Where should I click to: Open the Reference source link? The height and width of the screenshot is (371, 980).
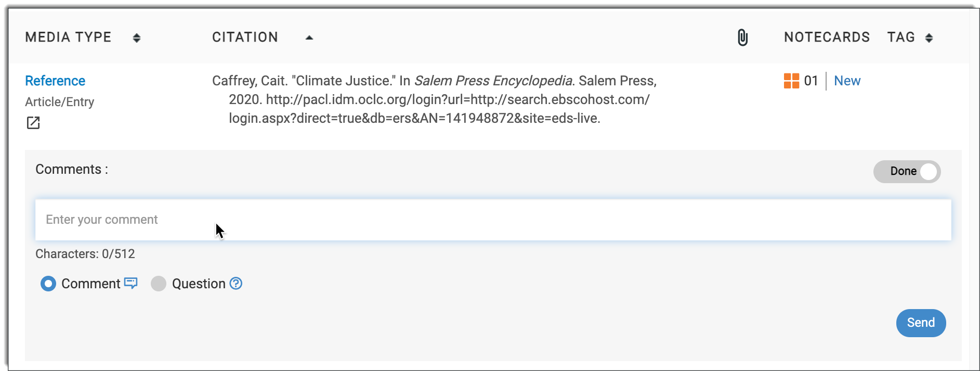(x=55, y=81)
